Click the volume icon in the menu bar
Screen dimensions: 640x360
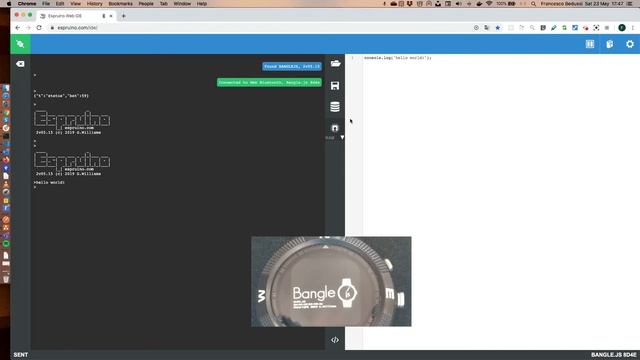(458, 4)
